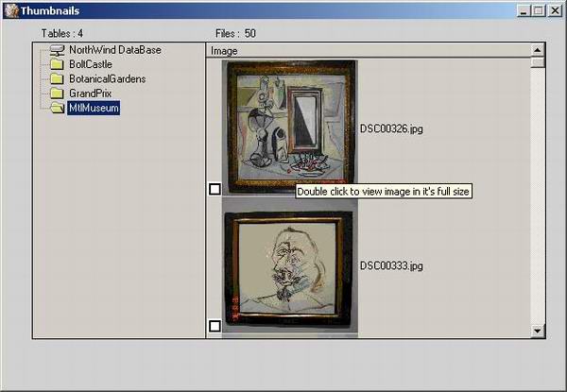
Task: Click the BotanicalGardens folder icon
Action: pyautogui.click(x=57, y=79)
